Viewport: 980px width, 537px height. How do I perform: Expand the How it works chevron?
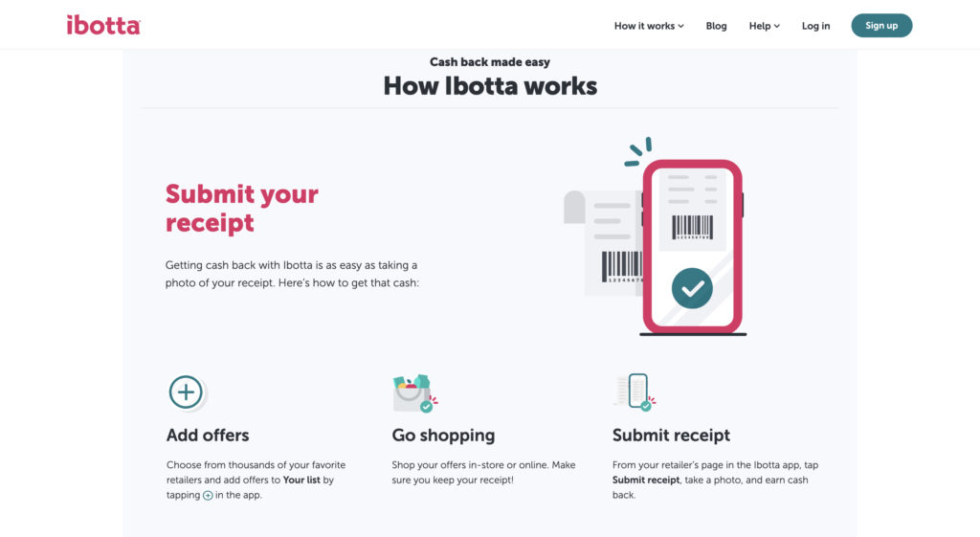point(681,26)
